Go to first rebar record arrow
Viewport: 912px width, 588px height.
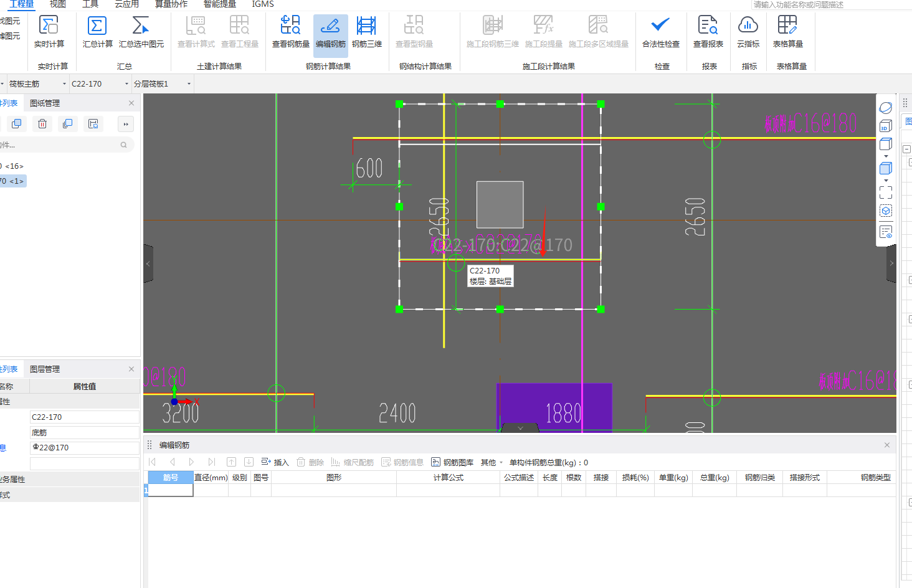coord(153,462)
